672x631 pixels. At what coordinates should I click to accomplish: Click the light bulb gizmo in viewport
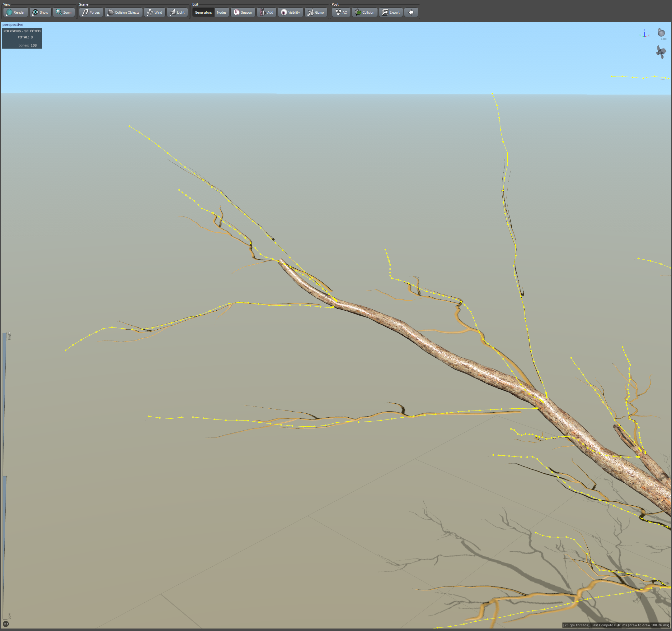pos(661,33)
